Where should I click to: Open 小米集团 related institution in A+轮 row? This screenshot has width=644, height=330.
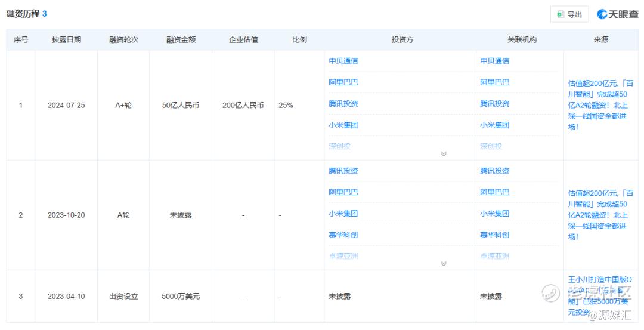click(495, 125)
